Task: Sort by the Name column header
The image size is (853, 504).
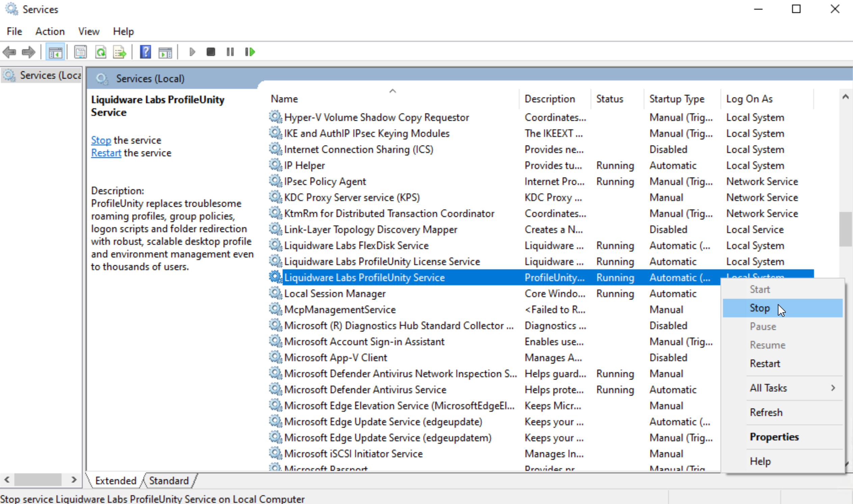Action: (x=392, y=99)
